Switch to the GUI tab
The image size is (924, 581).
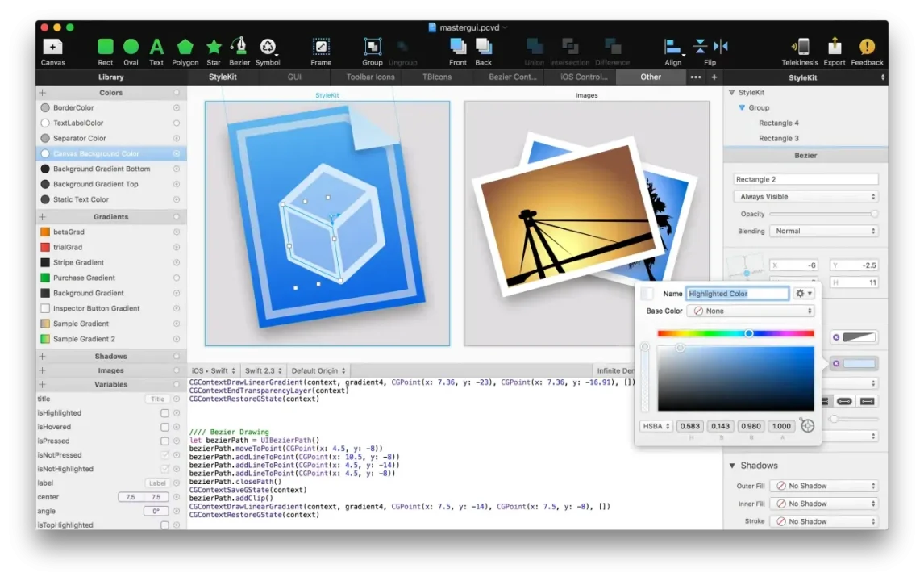tap(294, 77)
